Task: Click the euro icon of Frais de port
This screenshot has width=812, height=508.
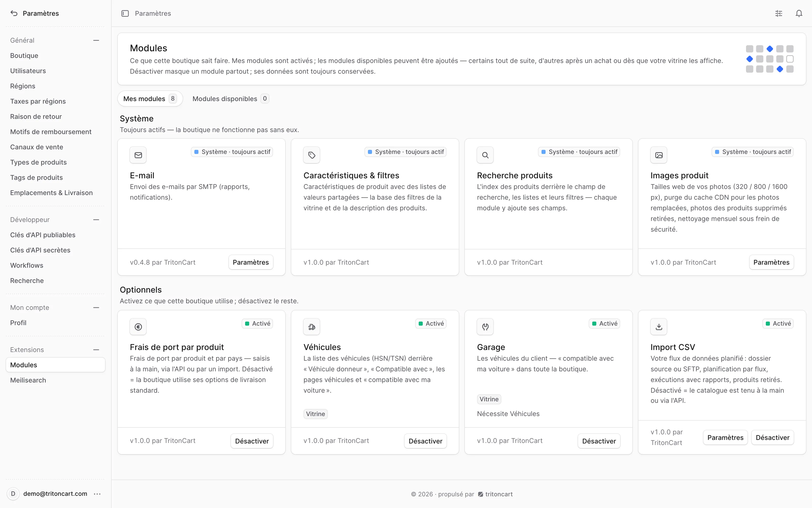Action: (138, 327)
